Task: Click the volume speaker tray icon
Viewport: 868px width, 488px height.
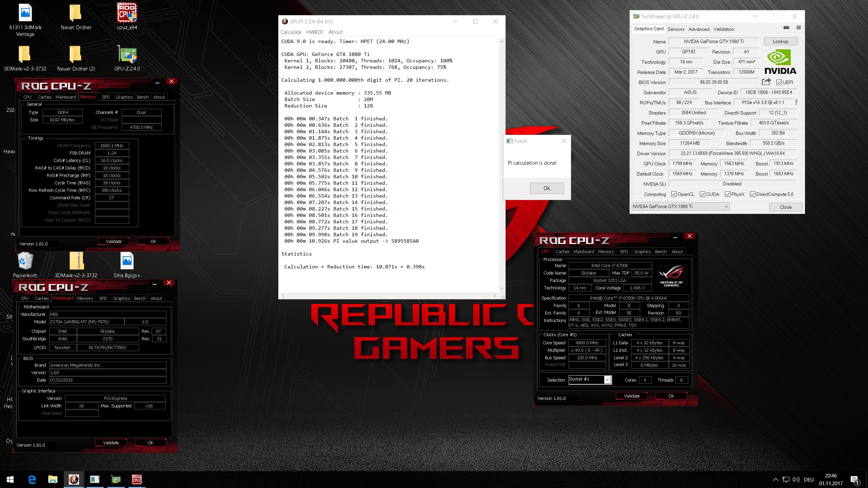Action: (x=796, y=480)
